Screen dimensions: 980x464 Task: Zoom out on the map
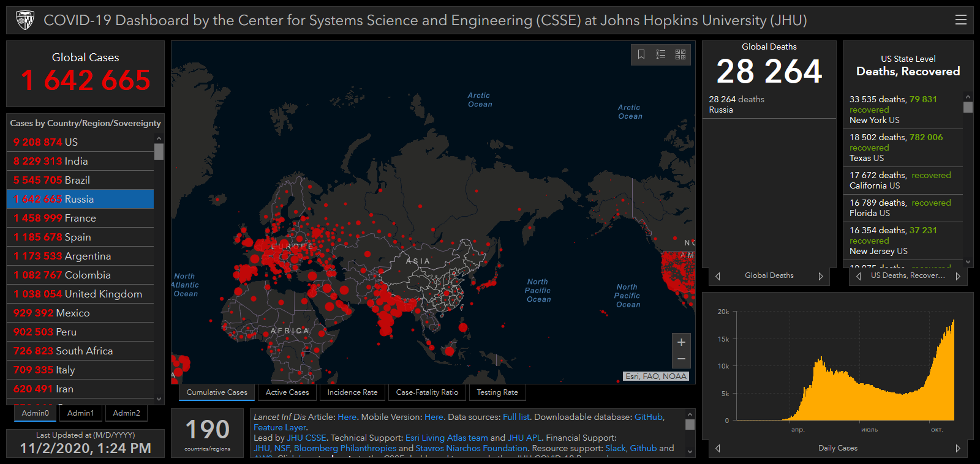[681, 359]
